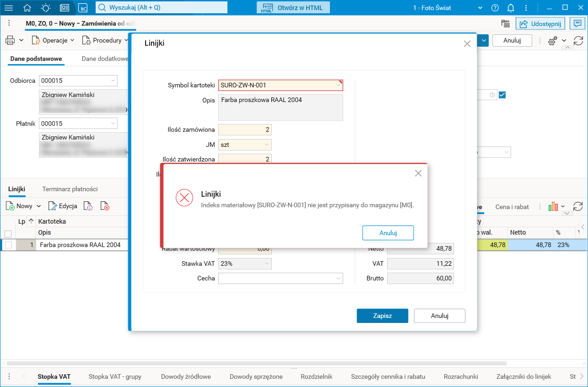Click the Ilość zamówiona quantity field
This screenshot has width=588, height=387.
point(245,129)
